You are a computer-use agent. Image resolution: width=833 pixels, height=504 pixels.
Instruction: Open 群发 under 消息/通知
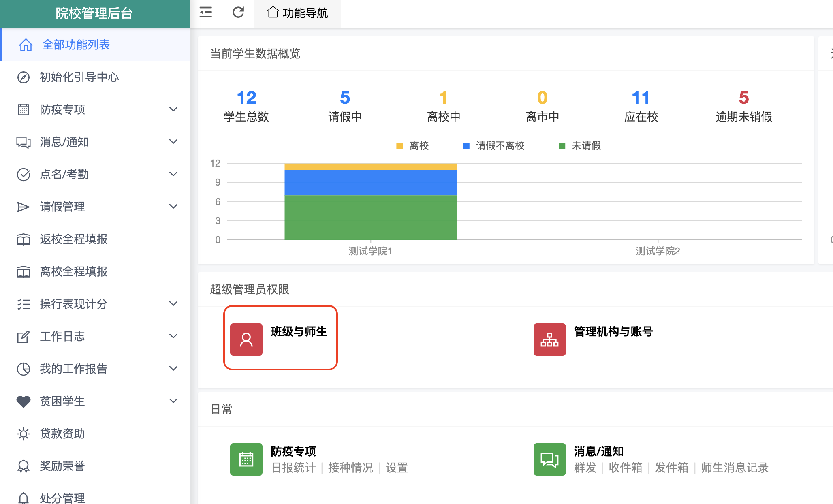585,468
